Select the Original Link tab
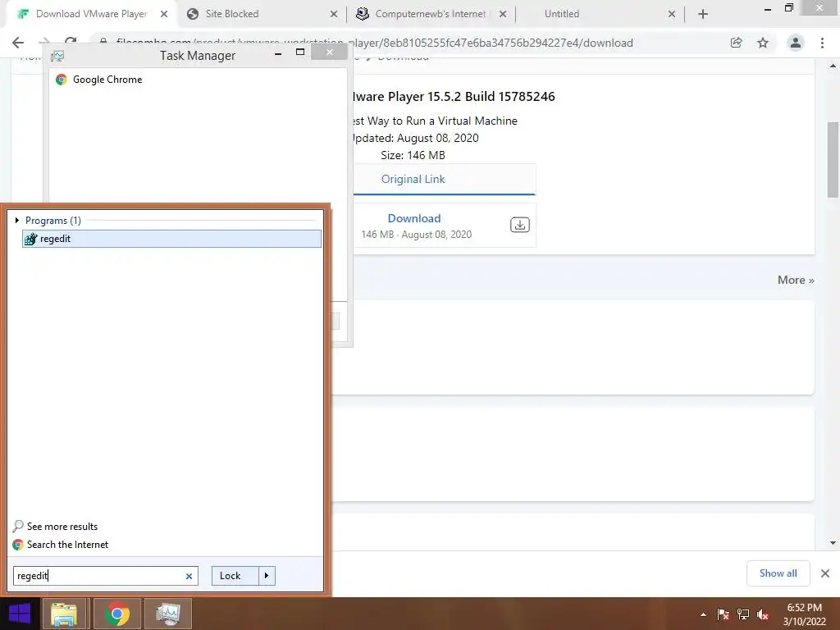The image size is (840, 630). tap(413, 179)
